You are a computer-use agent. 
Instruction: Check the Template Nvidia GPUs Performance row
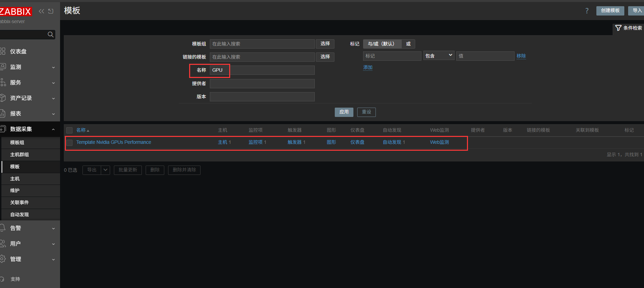(x=69, y=142)
